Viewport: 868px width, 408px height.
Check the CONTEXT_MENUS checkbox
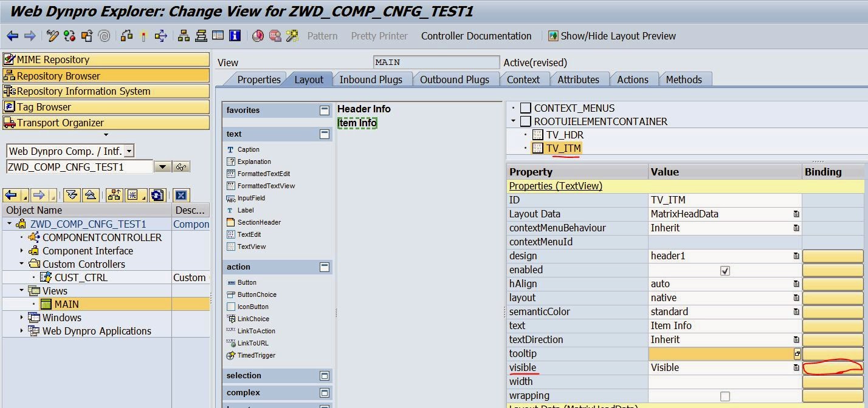tap(526, 108)
